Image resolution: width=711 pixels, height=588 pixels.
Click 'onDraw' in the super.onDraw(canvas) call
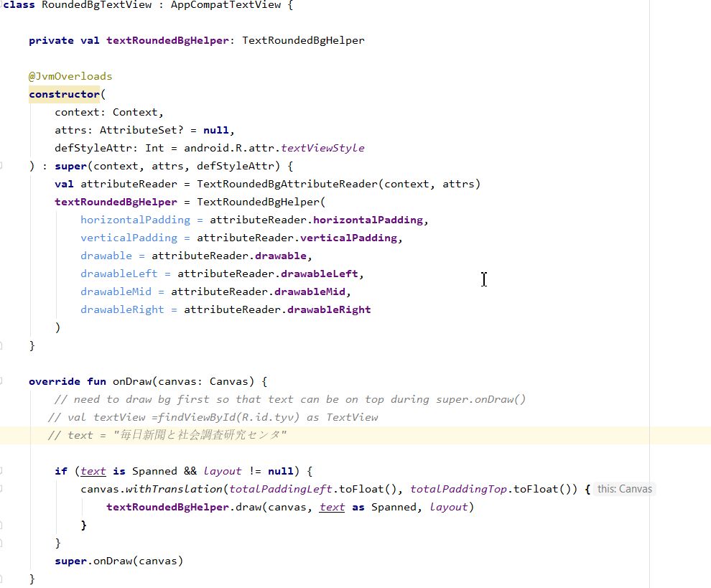click(x=113, y=561)
